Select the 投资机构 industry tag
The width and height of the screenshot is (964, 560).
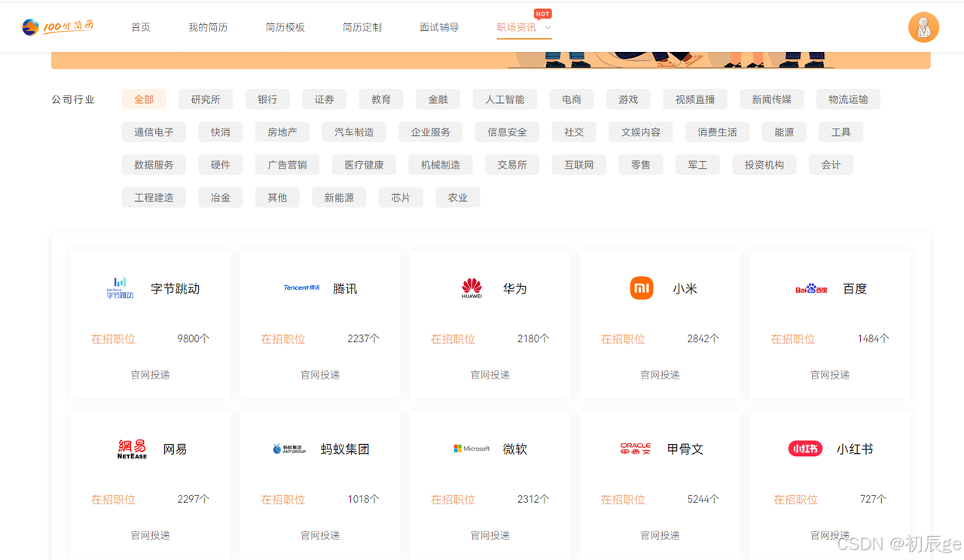pyautogui.click(x=764, y=165)
